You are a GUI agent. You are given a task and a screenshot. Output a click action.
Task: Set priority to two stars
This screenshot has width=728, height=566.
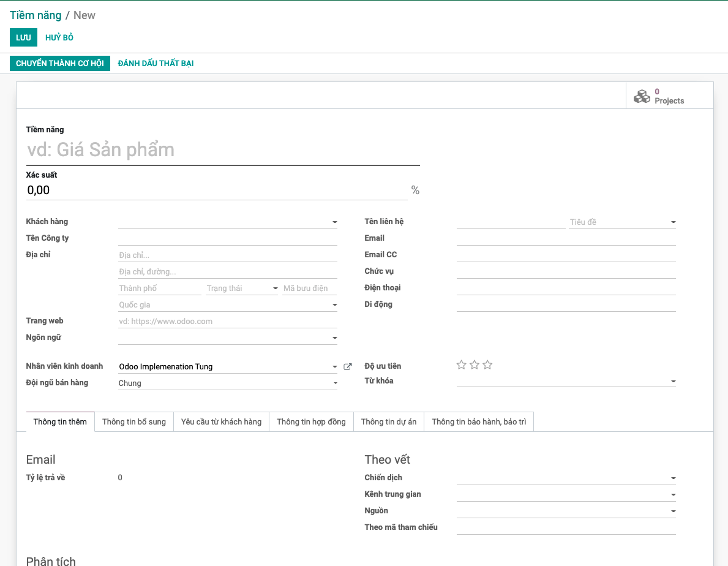pos(475,365)
